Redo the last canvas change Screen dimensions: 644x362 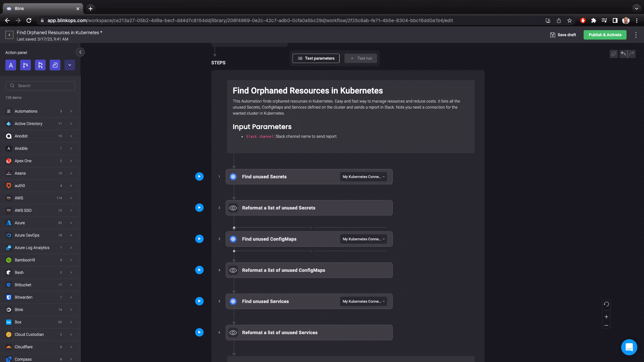pyautogui.click(x=632, y=54)
